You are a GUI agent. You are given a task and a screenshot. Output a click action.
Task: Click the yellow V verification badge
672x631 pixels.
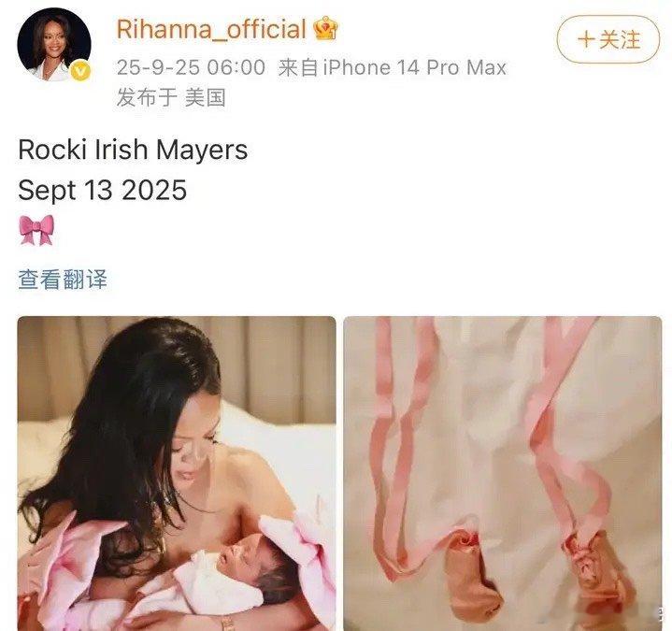80,71
